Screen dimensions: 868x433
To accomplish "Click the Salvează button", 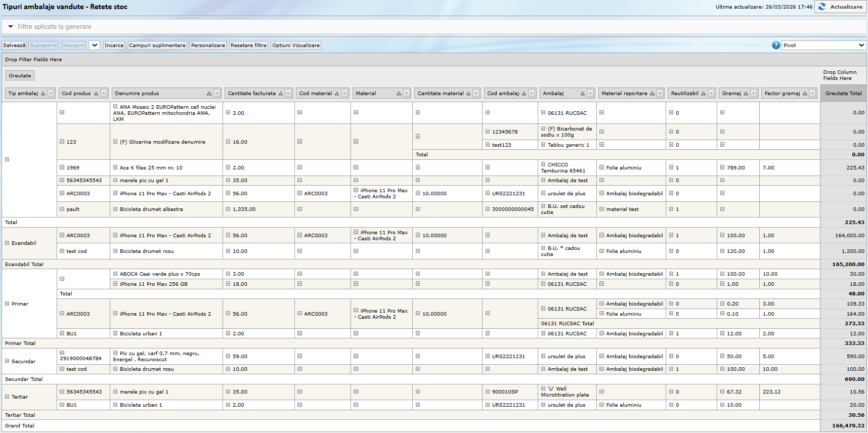I will 14,46.
